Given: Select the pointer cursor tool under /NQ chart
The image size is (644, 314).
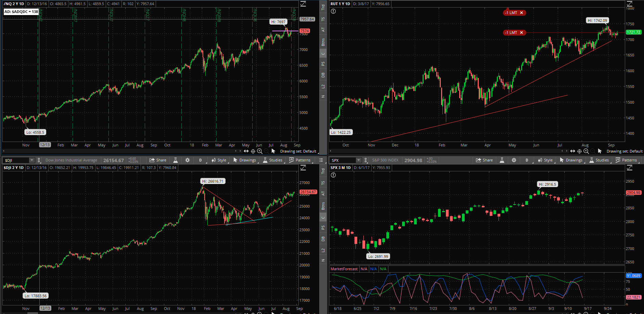Looking at the screenshot, I should 273,151.
